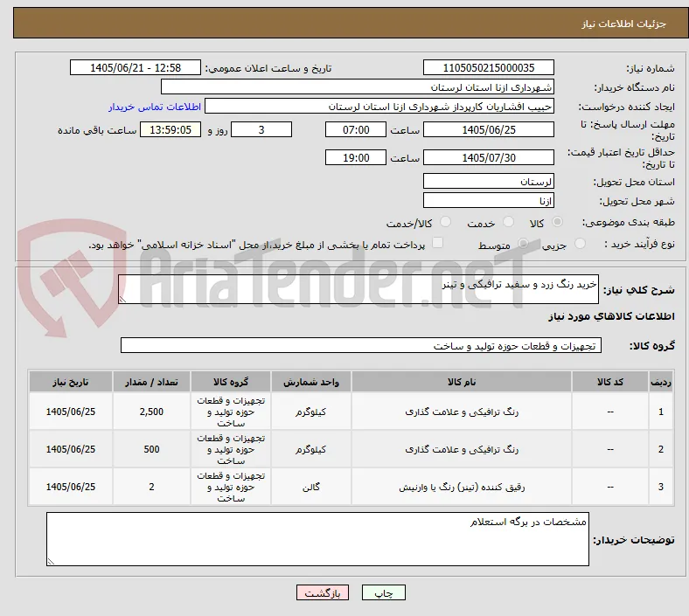Click the شرح کلی نیاز description textarea
689x616 pixels.
tap(358, 289)
